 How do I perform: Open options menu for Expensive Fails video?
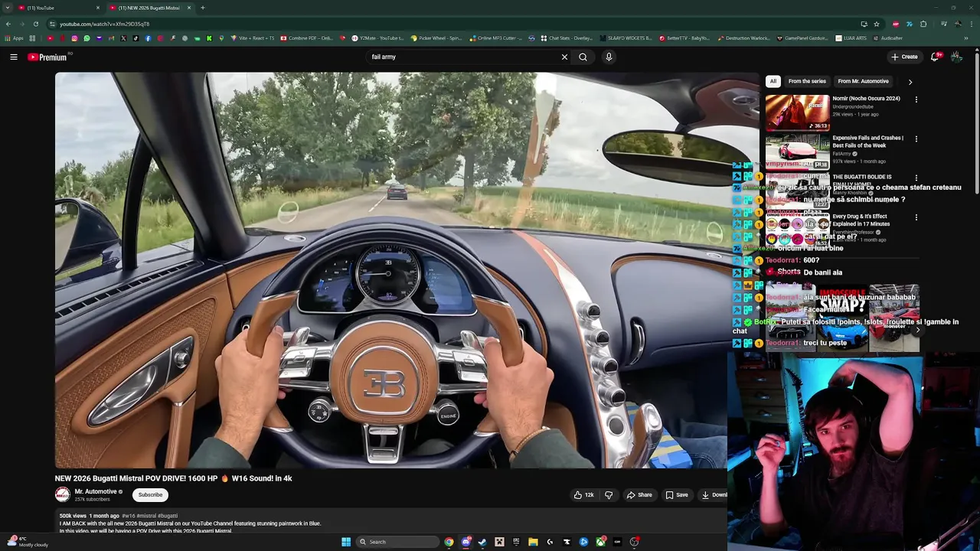point(916,139)
